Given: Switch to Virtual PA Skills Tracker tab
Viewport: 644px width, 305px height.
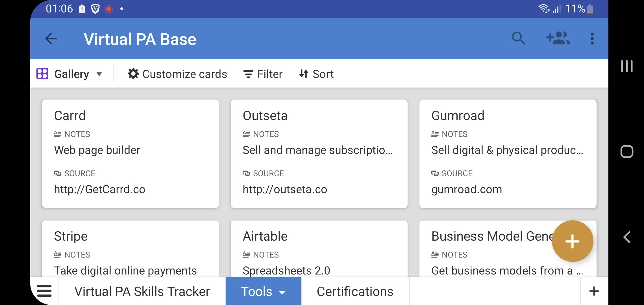Looking at the screenshot, I should coord(142,291).
